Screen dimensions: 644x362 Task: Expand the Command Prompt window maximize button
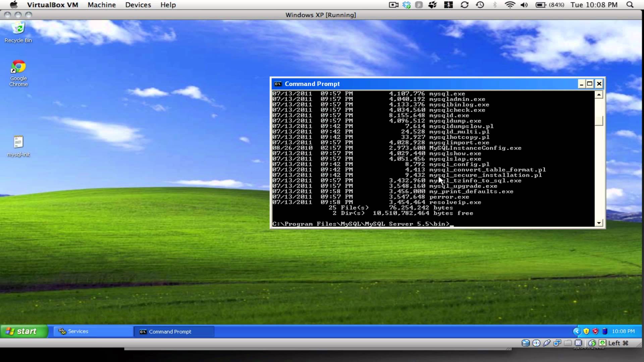[590, 83]
